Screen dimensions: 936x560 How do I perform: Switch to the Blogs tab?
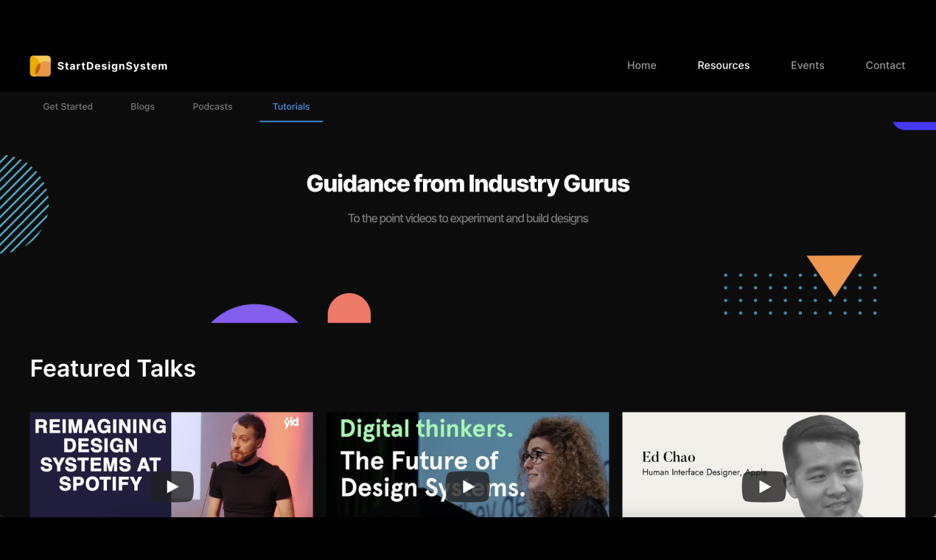point(142,107)
